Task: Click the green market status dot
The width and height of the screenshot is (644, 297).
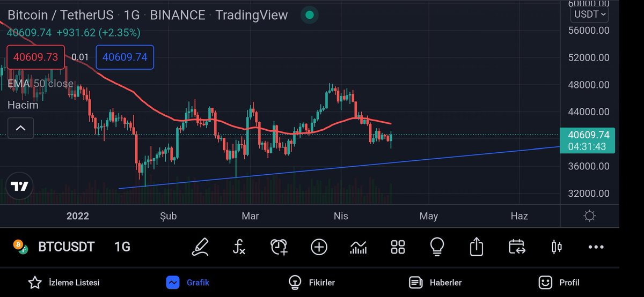Action: 309,15
